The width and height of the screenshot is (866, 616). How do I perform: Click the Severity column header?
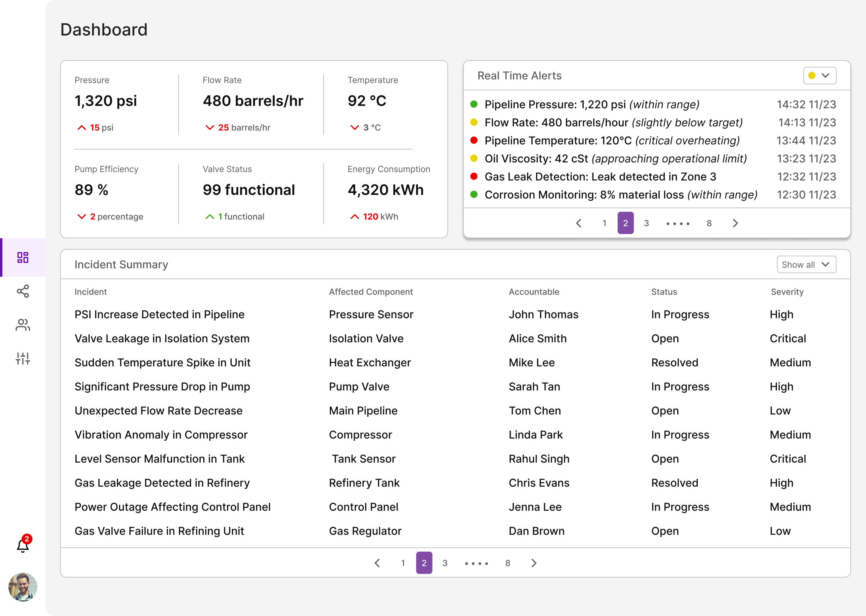(787, 292)
